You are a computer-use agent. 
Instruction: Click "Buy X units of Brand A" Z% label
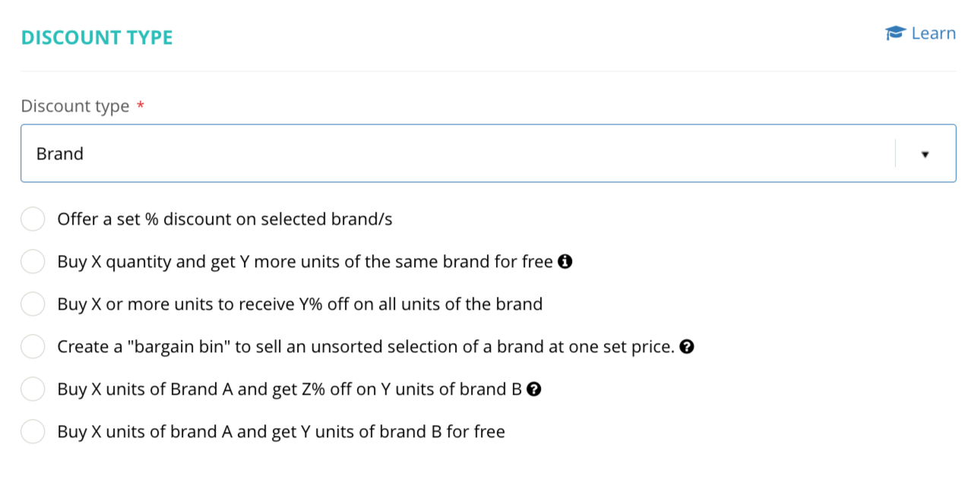coord(289,389)
